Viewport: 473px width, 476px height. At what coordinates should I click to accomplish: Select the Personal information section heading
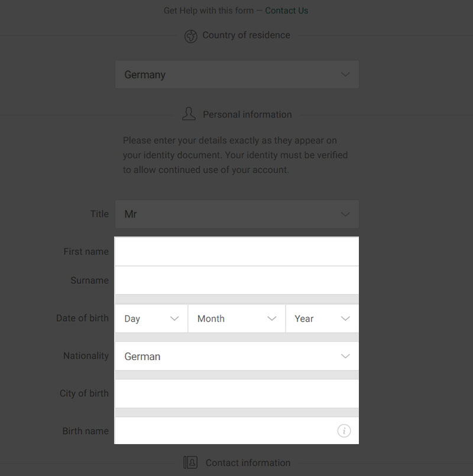coord(247,115)
